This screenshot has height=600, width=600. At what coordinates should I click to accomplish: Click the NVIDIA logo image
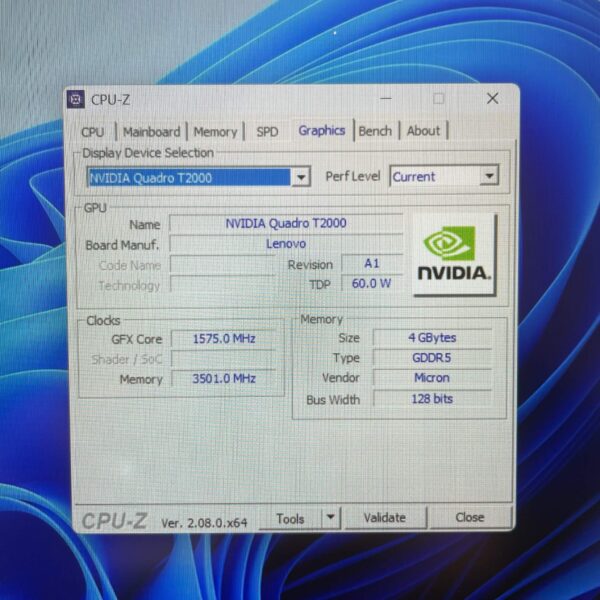[454, 254]
